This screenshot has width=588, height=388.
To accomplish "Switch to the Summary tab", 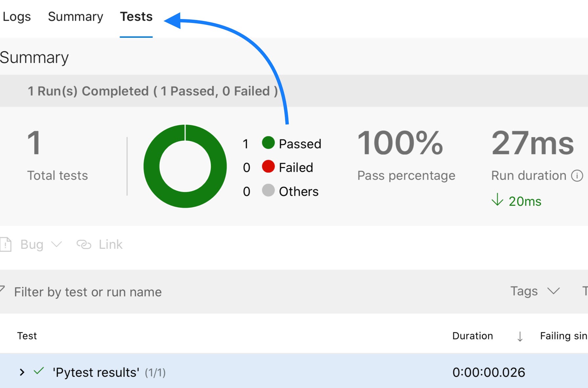I will (75, 17).
